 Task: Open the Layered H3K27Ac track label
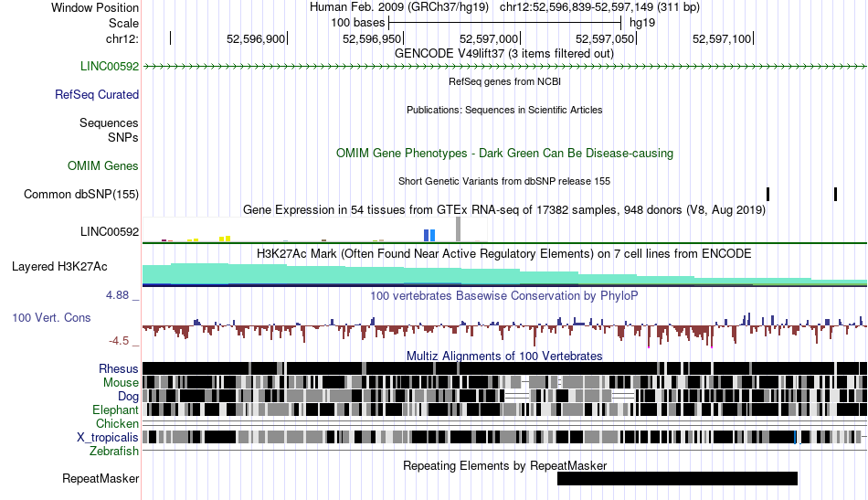point(59,267)
